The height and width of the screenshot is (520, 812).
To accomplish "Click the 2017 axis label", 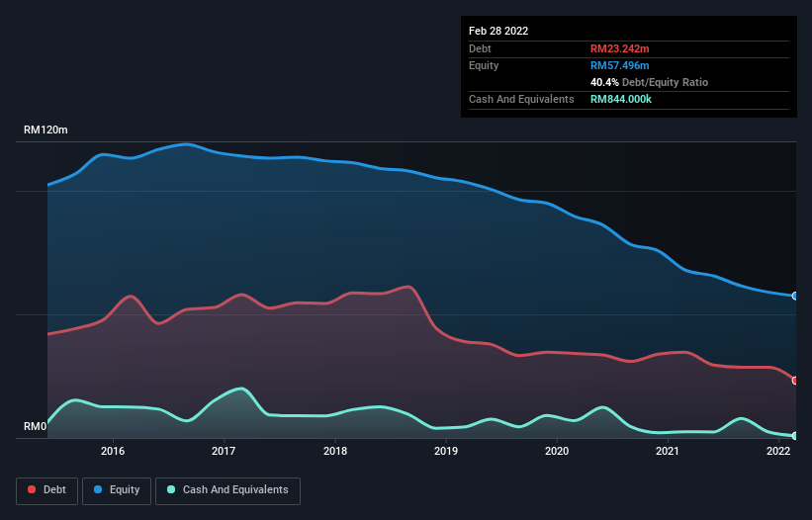I will 224,451.
